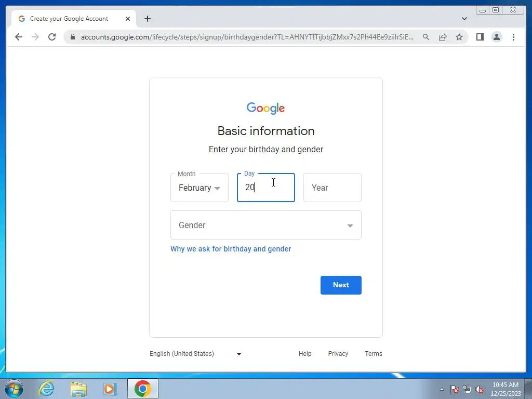
Task: Go back with the browser back arrow
Action: [x=19, y=37]
